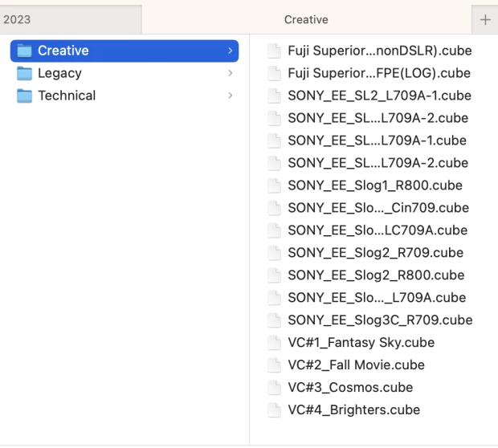Screen dimensions: 498x448
Task: Add a new tab with the plus button
Action: pos(485,19)
